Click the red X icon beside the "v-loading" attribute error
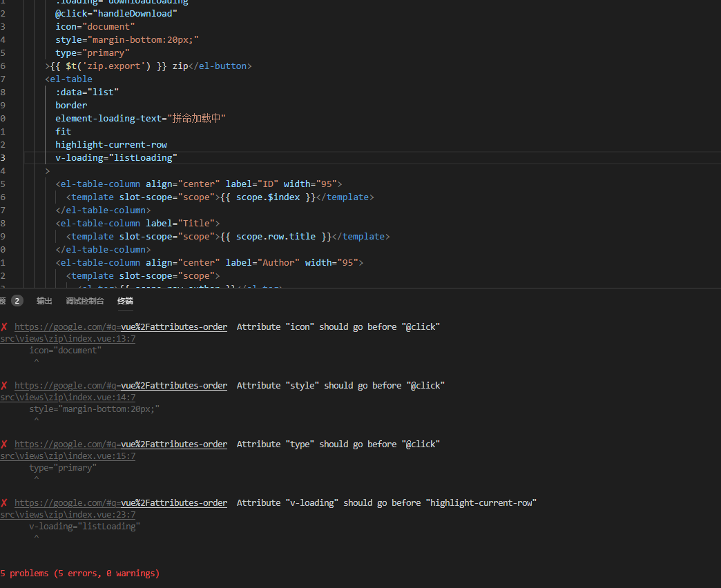 (x=3, y=502)
